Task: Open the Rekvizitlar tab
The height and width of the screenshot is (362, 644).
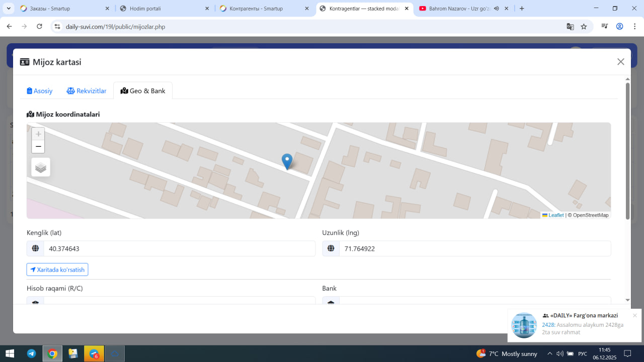Action: tap(87, 90)
